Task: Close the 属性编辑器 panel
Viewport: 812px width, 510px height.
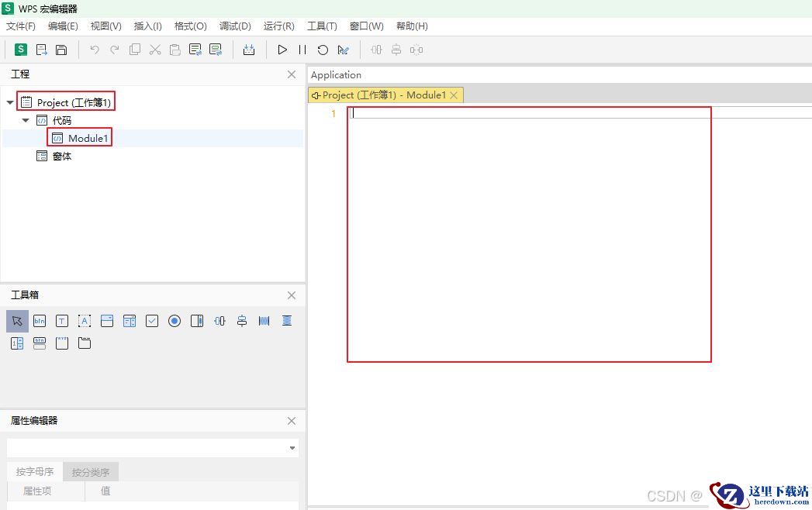Action: click(x=292, y=421)
